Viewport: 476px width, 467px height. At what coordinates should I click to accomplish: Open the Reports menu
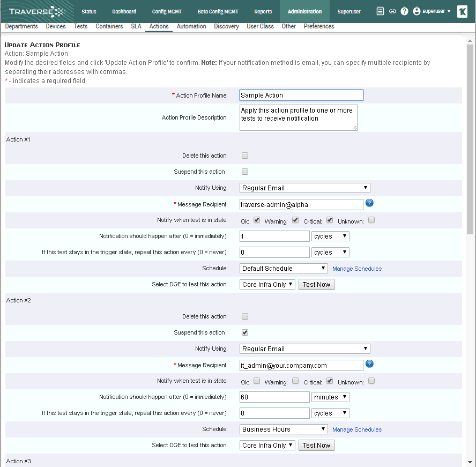263,12
